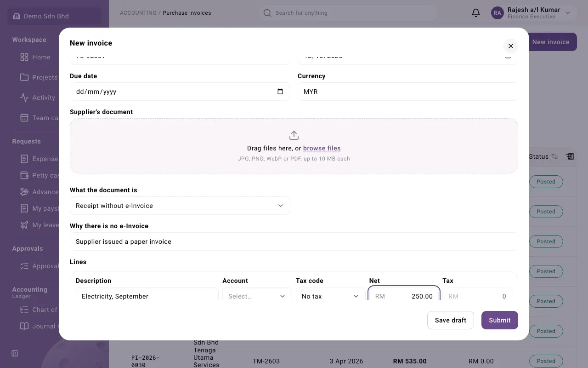Click the ACCOUNTING breadcrumb link

coord(138,13)
